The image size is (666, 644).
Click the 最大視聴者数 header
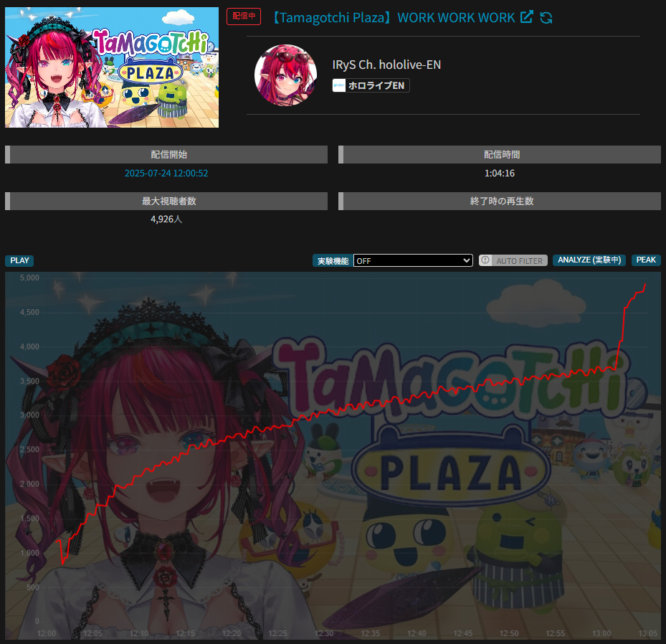pos(166,201)
